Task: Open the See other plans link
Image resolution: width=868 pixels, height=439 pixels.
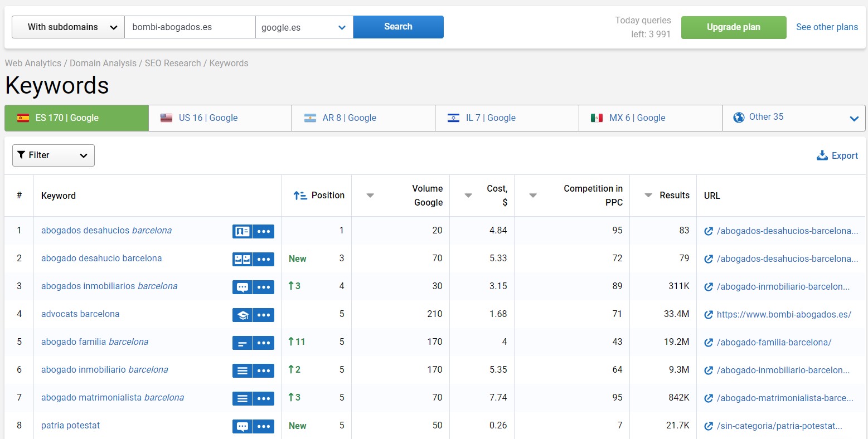Action: tap(827, 27)
